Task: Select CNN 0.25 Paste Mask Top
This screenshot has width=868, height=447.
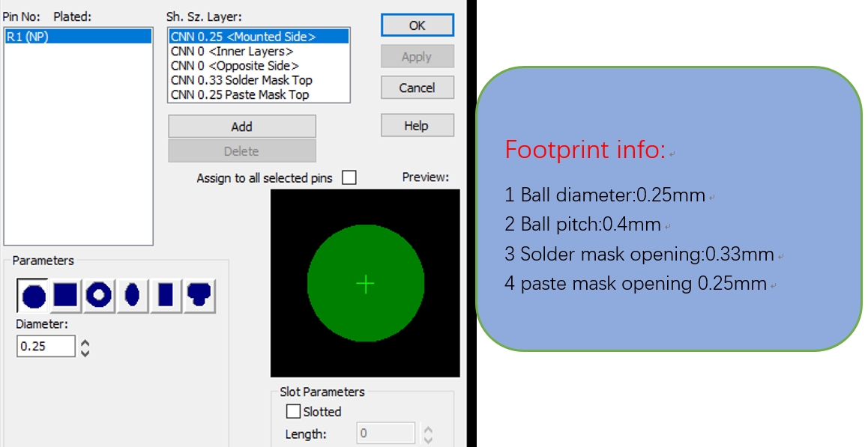Action: (x=259, y=94)
